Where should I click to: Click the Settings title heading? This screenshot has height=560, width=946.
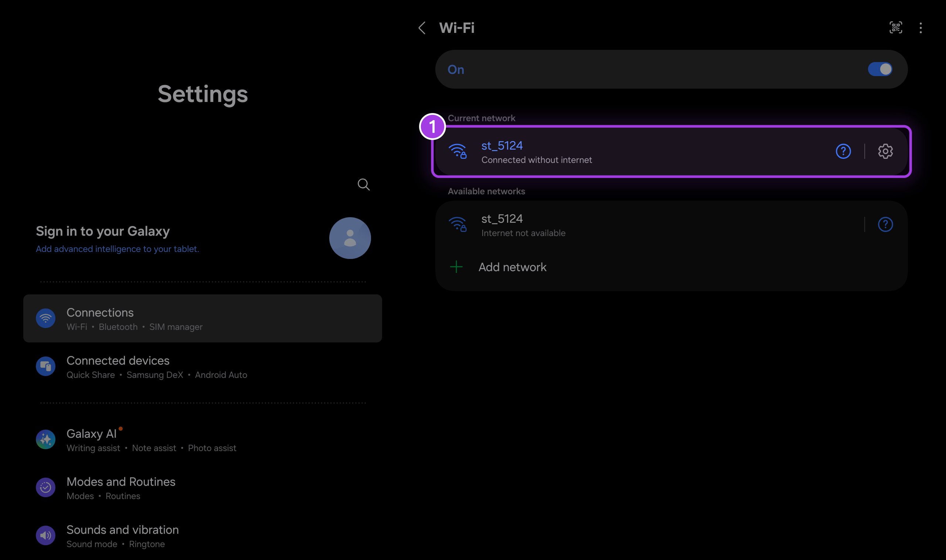coord(203,94)
